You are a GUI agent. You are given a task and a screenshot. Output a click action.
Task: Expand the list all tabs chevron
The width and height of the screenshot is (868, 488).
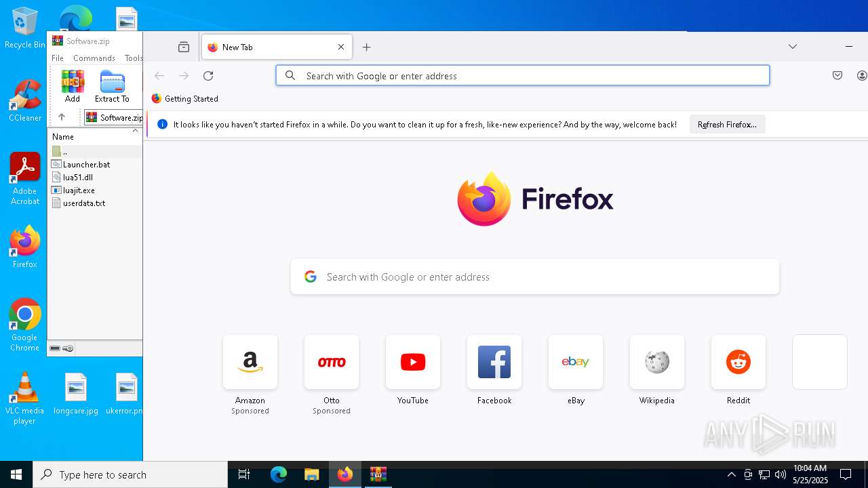point(793,47)
